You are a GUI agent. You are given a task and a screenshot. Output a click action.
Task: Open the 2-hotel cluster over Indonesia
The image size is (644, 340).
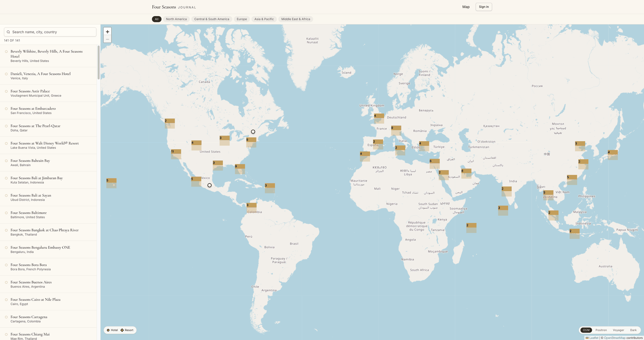point(574,234)
